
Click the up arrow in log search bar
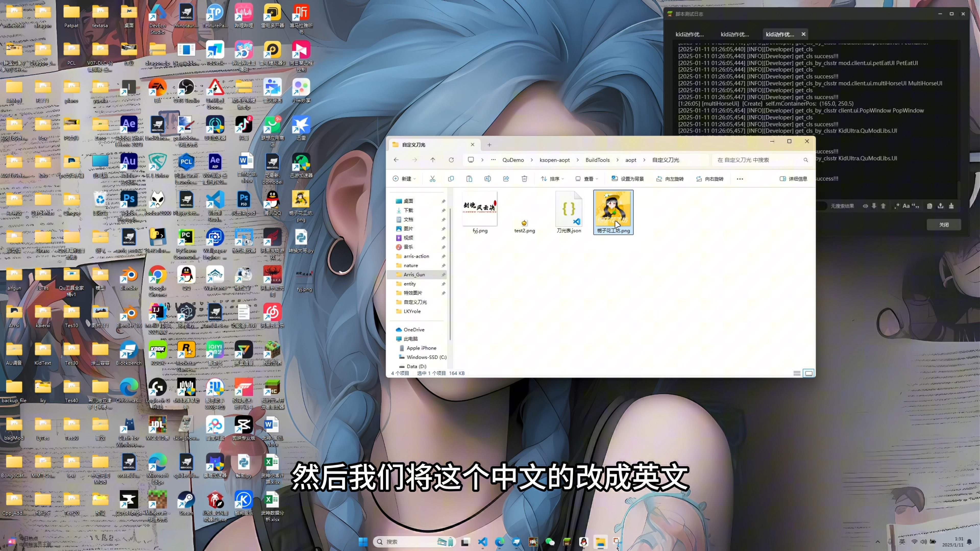tap(883, 206)
